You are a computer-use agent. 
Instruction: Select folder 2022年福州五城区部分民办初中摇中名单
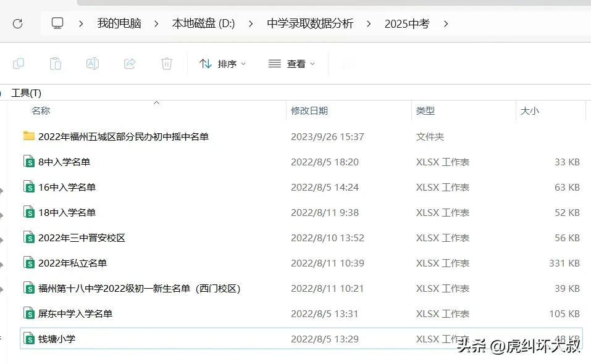[124, 136]
